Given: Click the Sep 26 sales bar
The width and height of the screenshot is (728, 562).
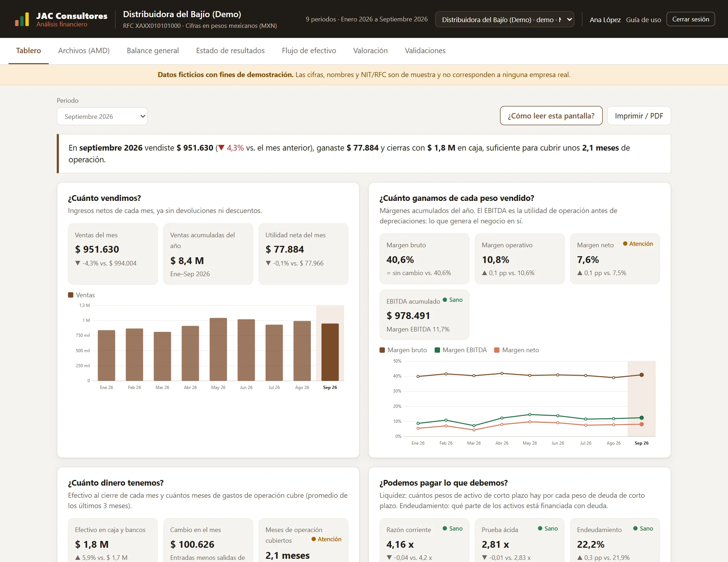Looking at the screenshot, I should click(330, 352).
